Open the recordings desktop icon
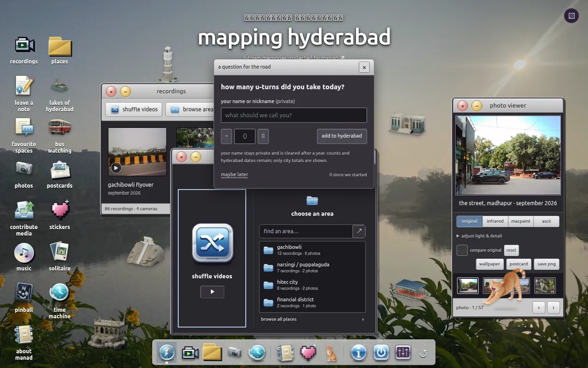 (24, 50)
